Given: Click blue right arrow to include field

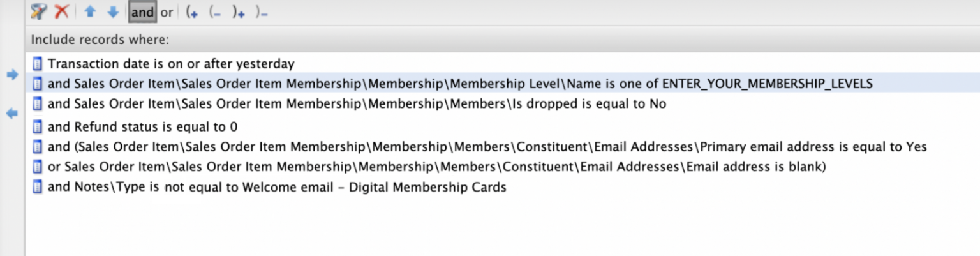Looking at the screenshot, I should pyautogui.click(x=12, y=75).
